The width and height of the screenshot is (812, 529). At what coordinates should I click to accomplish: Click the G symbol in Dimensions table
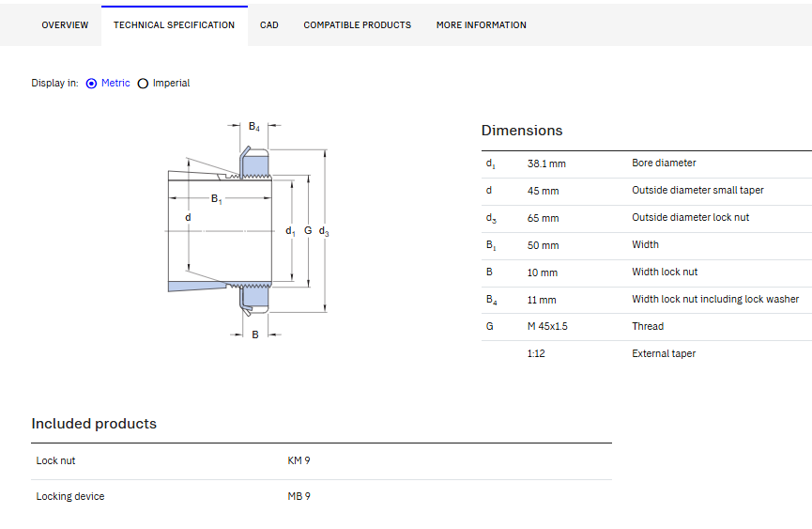click(x=489, y=326)
